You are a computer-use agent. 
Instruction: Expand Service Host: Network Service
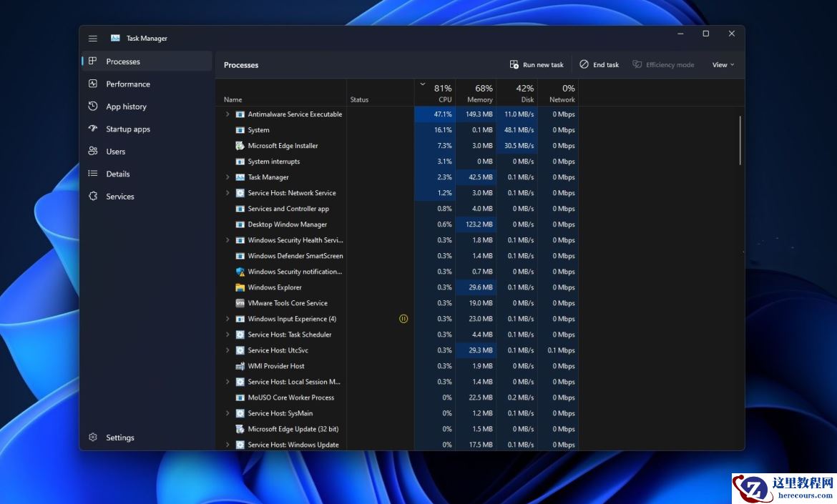[x=227, y=192]
